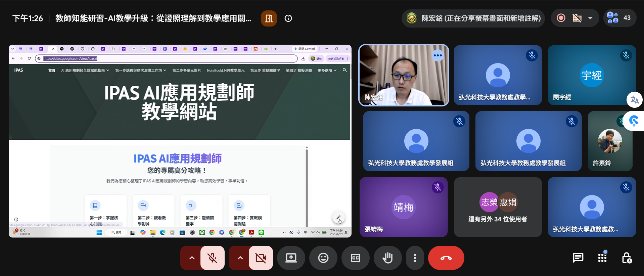The image size is (644, 276).
Task: Open video settings chevron beside the camera
Action: tap(240, 258)
